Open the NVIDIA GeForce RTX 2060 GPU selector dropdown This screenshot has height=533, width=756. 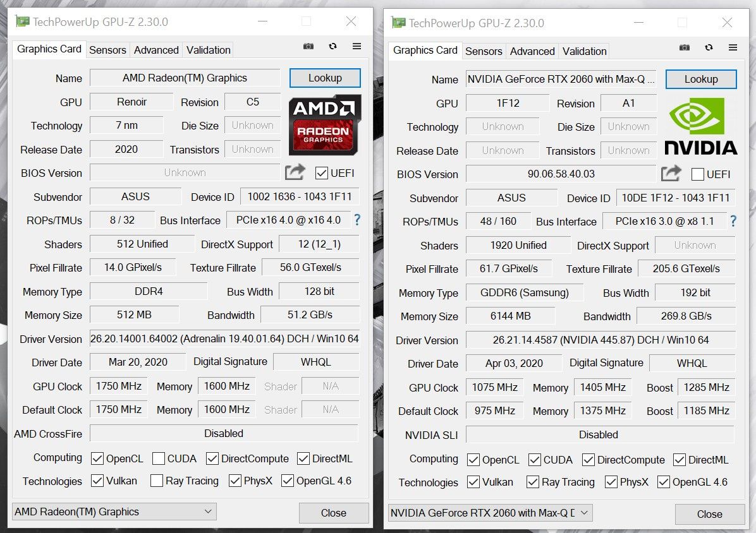tap(491, 513)
